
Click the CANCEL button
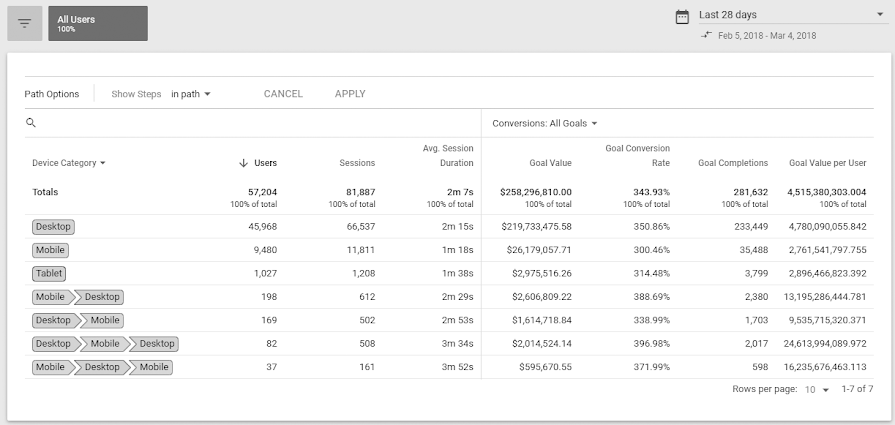point(283,94)
